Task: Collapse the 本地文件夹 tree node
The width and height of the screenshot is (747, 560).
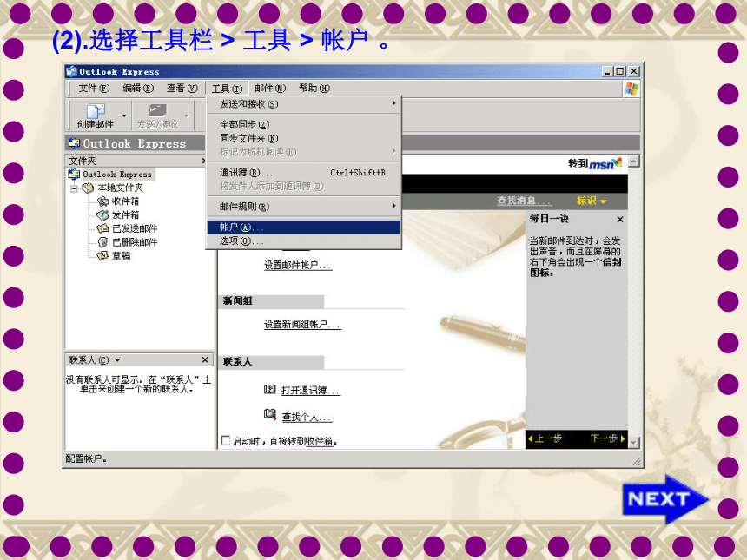Action: (x=75, y=188)
